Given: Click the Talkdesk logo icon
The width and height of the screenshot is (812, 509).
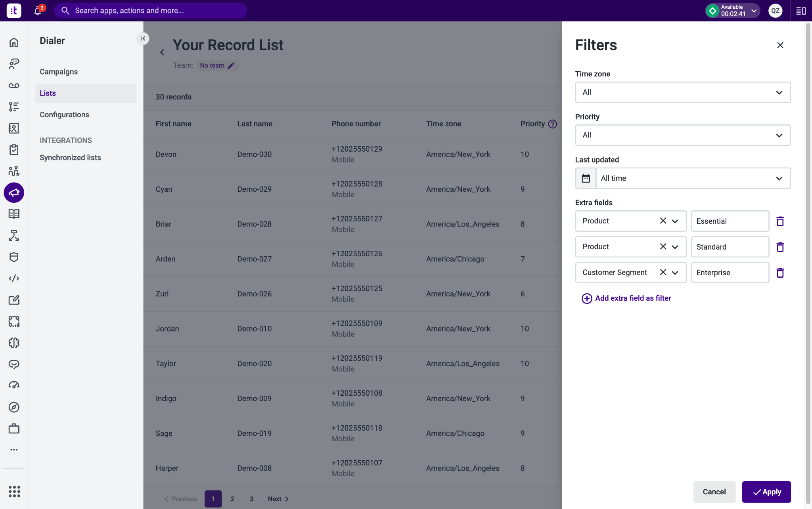Looking at the screenshot, I should click(x=14, y=11).
